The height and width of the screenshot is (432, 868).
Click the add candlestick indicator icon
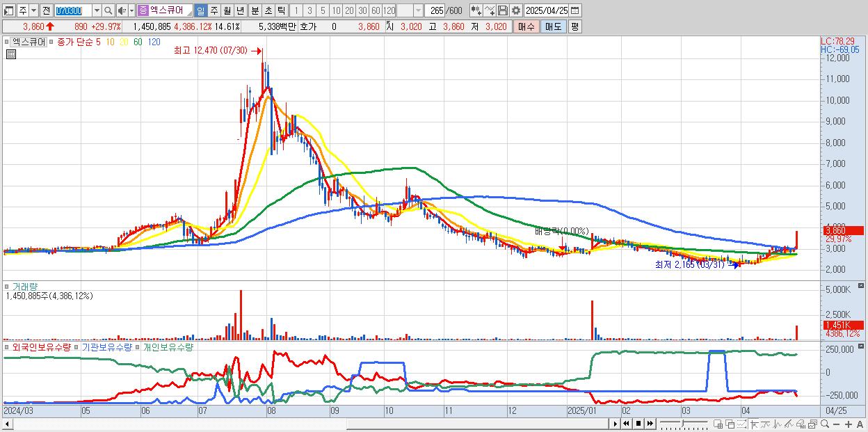(476, 11)
